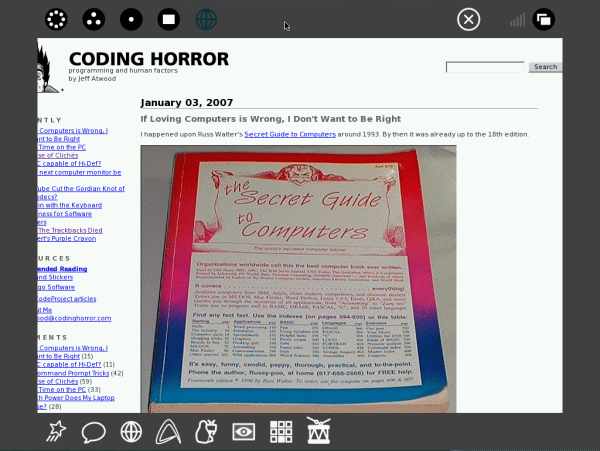Focus the blog search text field

[x=485, y=67]
